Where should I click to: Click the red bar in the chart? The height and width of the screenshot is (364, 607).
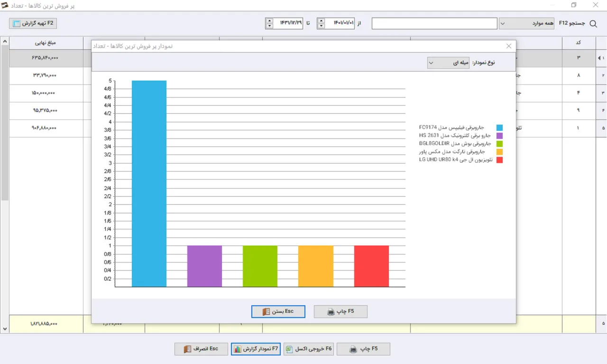[371, 266]
